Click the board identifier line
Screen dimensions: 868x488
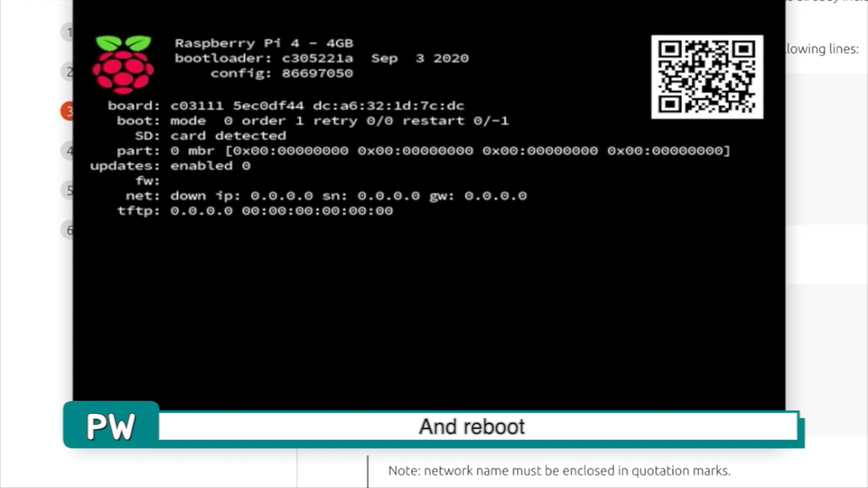pyautogui.click(x=286, y=105)
